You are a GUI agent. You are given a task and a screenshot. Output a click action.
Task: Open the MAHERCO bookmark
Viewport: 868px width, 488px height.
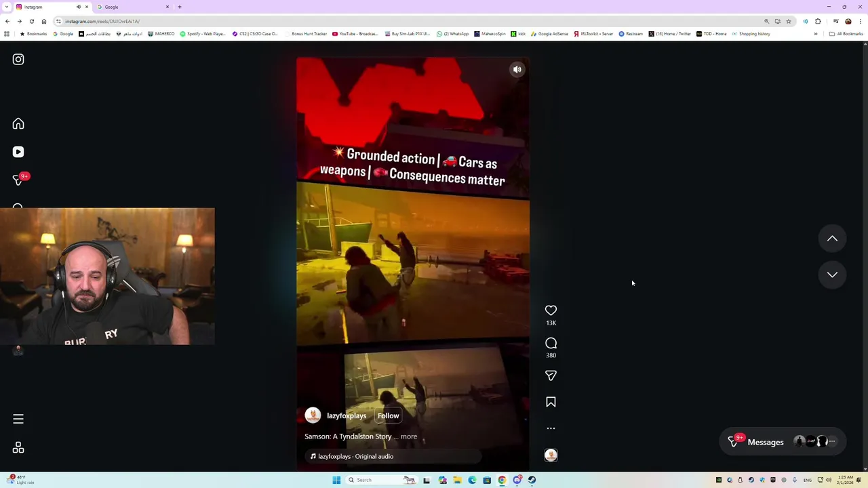coord(161,34)
